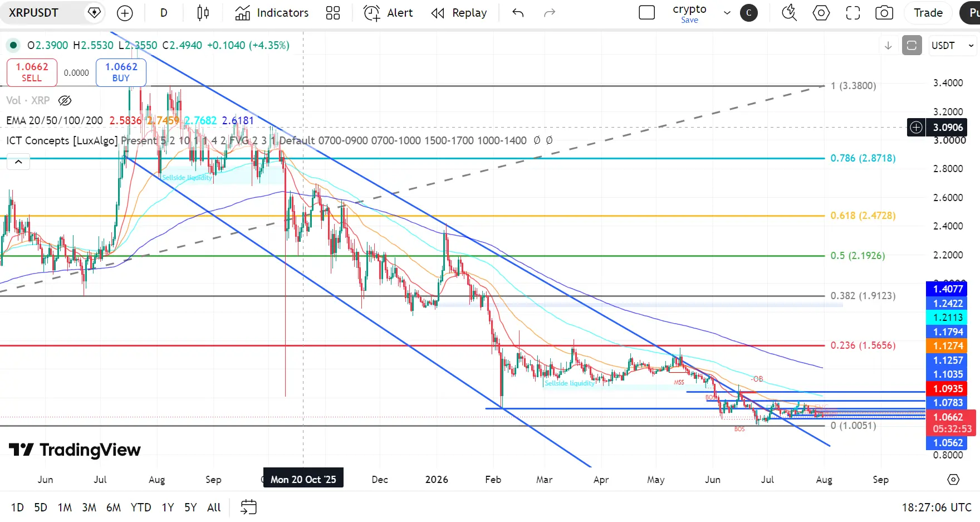Open chart settings hexagon icon
Image resolution: width=980 pixels, height=522 pixels.
(821, 13)
